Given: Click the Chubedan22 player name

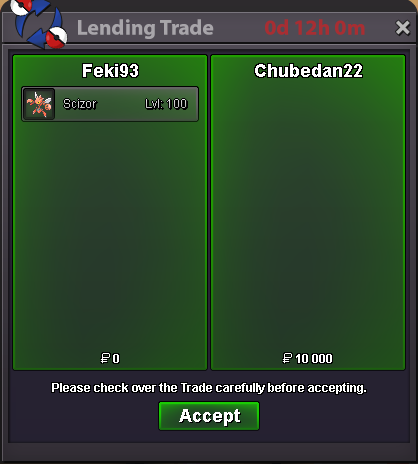Looking at the screenshot, I should tap(308, 71).
